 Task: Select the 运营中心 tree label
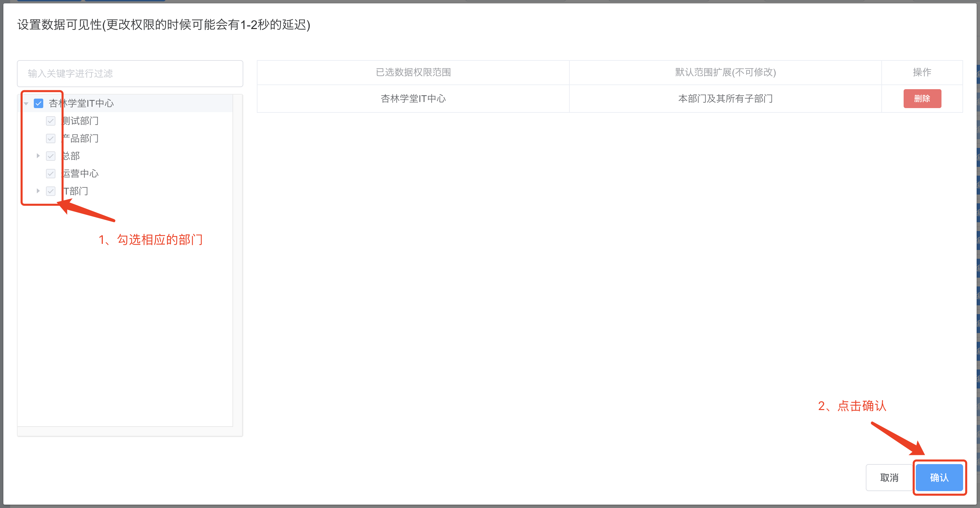pos(80,173)
